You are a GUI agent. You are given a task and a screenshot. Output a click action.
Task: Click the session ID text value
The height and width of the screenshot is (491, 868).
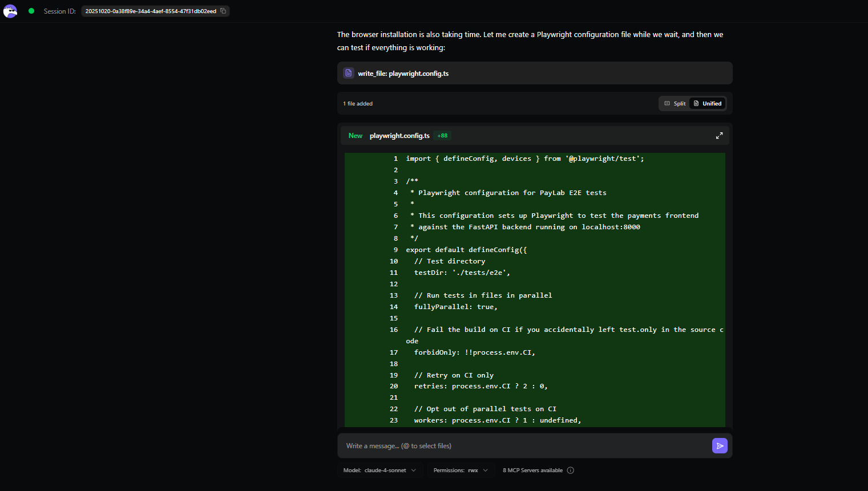pos(151,11)
